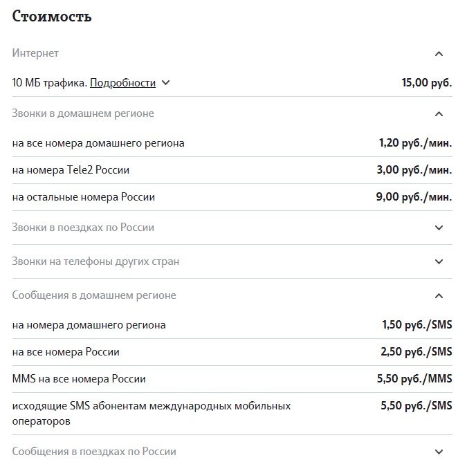
Task: Click the Интернет section header
Action: click(35, 53)
